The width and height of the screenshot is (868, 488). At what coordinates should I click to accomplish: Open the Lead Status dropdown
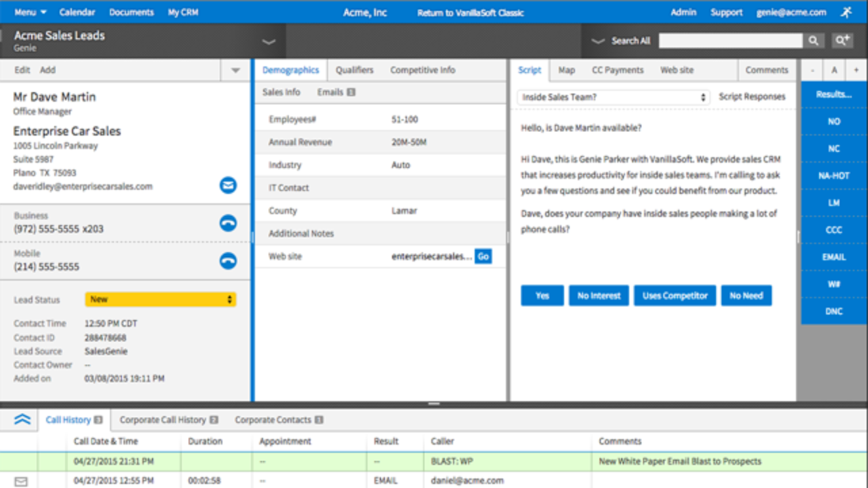pos(161,300)
